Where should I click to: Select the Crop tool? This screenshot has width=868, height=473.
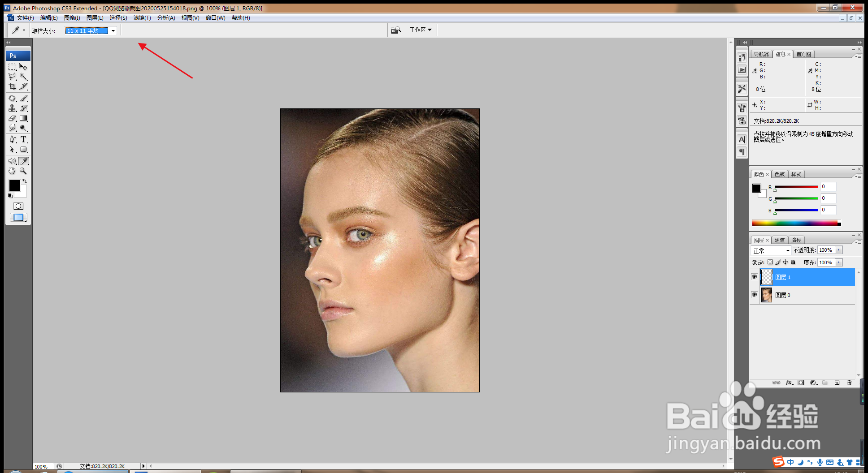coord(13,86)
